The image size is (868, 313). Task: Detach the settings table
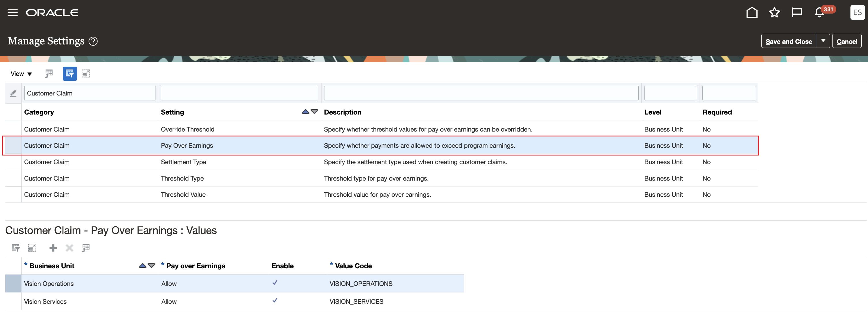[86, 74]
